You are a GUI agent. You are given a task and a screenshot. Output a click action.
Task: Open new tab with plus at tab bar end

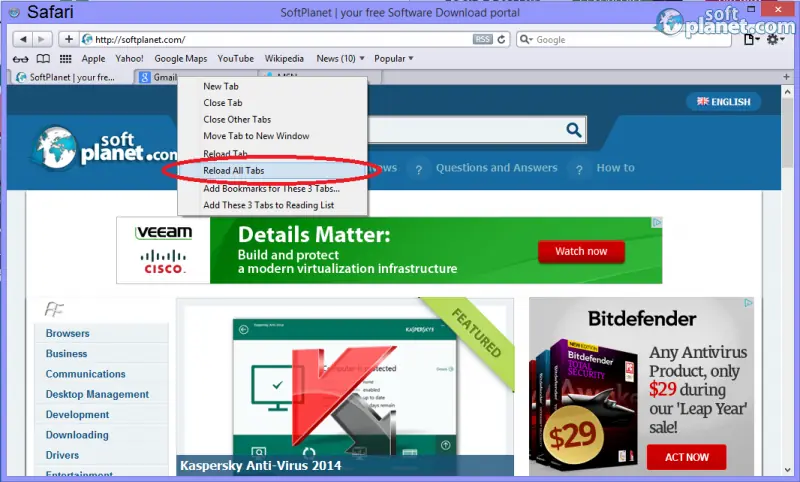coord(786,77)
